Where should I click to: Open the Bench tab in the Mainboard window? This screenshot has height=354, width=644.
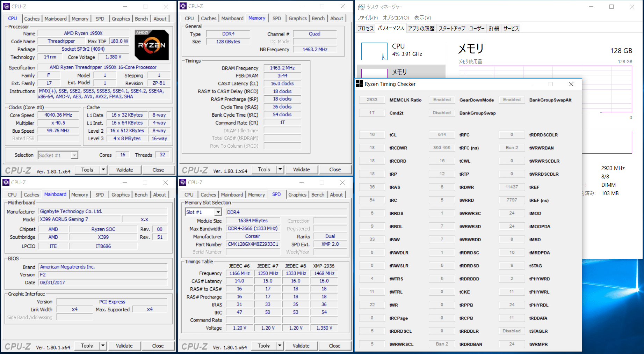[x=141, y=194]
